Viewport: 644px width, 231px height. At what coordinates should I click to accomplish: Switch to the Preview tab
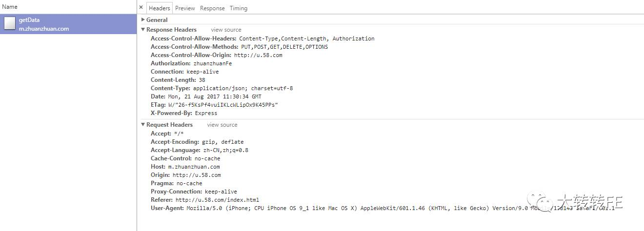pyautogui.click(x=185, y=8)
